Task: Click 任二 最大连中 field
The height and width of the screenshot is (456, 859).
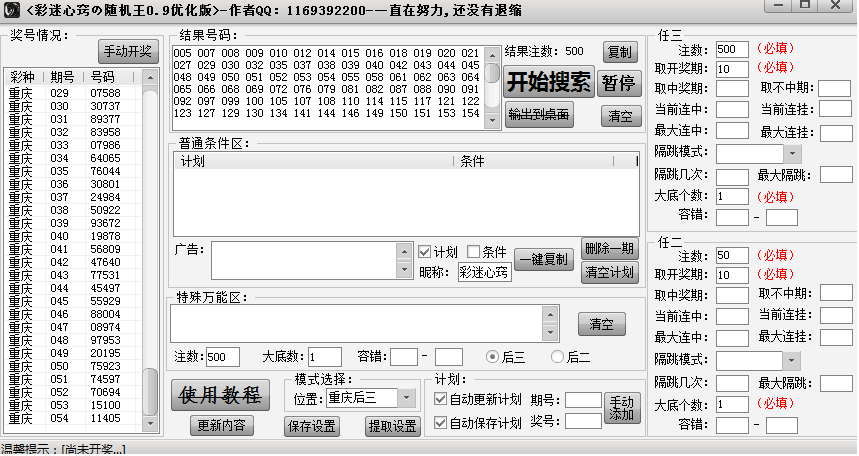Action: click(732, 338)
